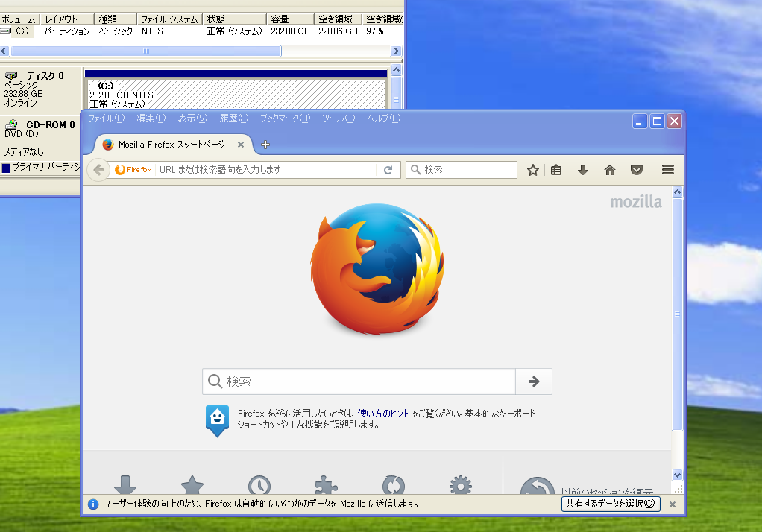Open the ブックマーク menu
Image resolution: width=762 pixels, height=532 pixels.
point(284,118)
